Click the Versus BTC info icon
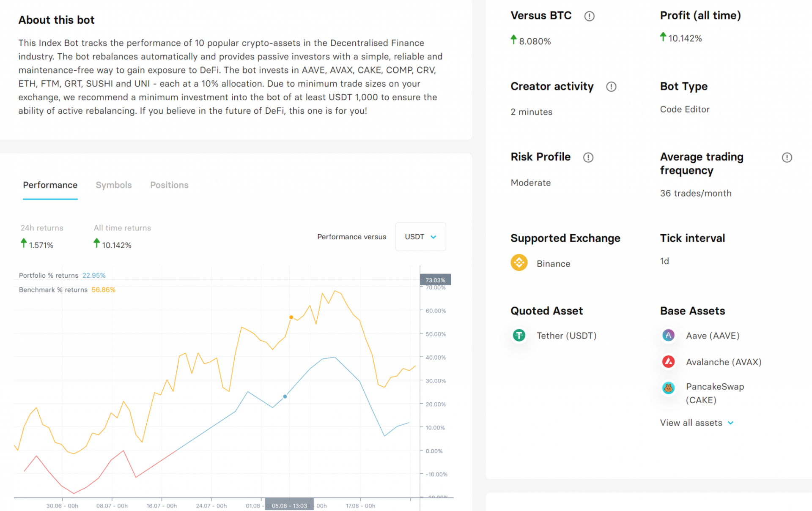The height and width of the screenshot is (511, 812). click(x=589, y=16)
